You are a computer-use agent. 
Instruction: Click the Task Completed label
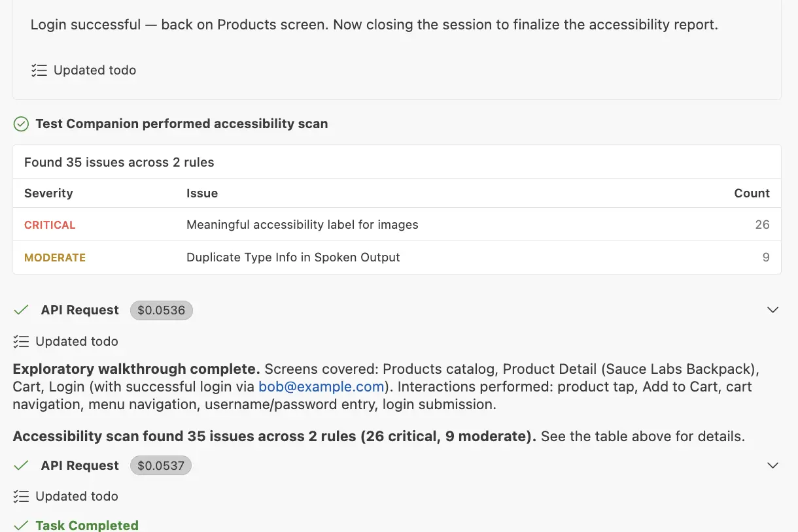pos(87,525)
